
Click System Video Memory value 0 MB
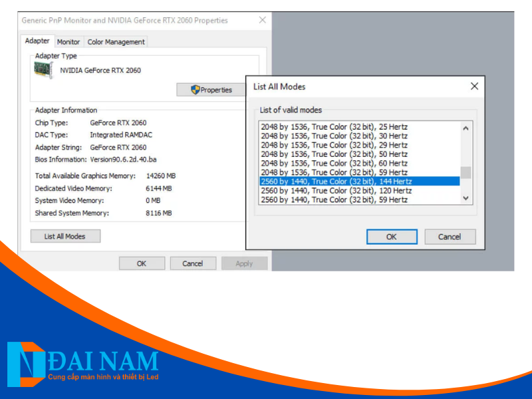pos(153,201)
